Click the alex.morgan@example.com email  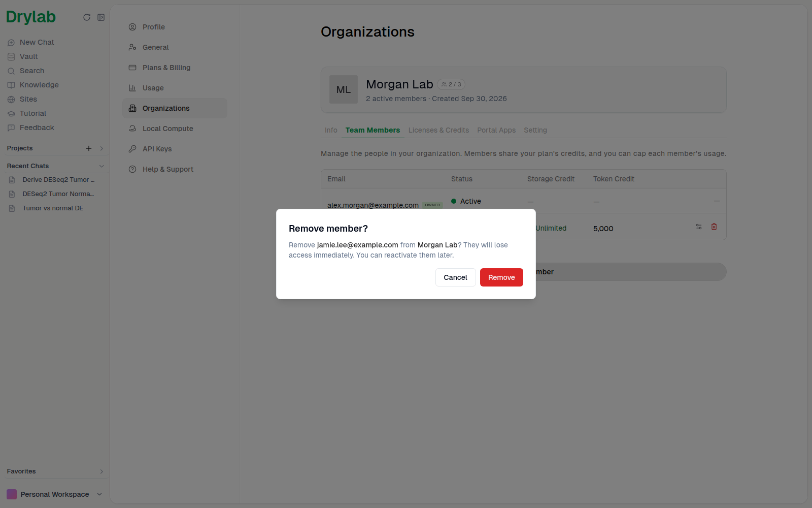pyautogui.click(x=373, y=205)
